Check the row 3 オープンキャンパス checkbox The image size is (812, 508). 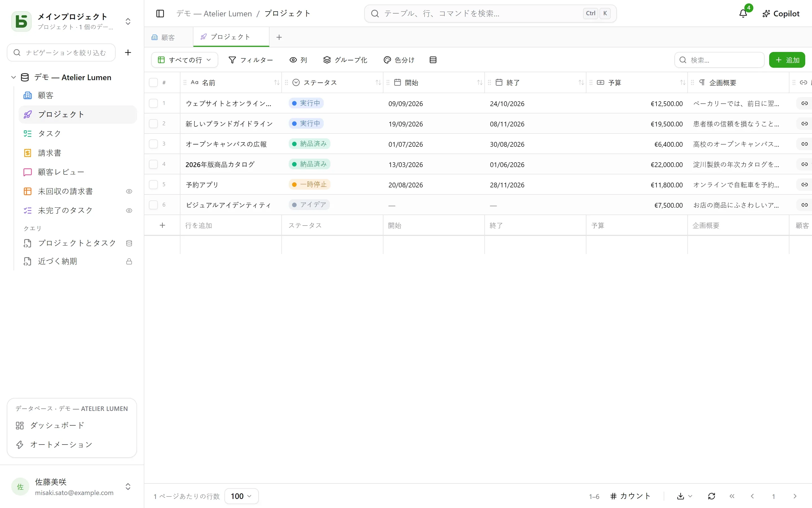click(153, 144)
